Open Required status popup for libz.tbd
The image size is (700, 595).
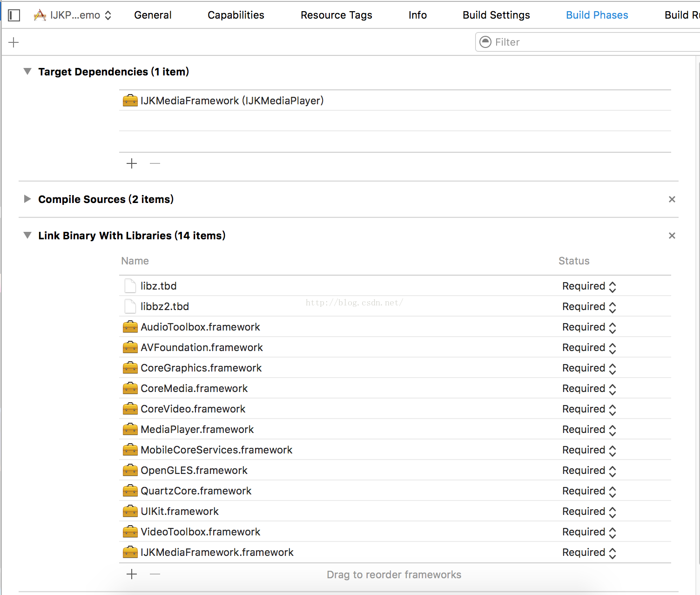pyautogui.click(x=589, y=286)
